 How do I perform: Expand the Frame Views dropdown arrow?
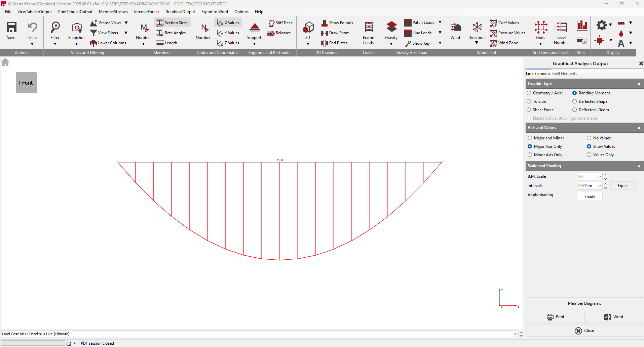click(x=126, y=23)
